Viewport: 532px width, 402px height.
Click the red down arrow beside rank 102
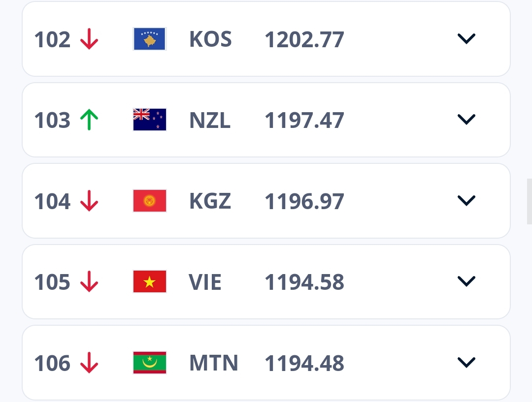[89, 39]
